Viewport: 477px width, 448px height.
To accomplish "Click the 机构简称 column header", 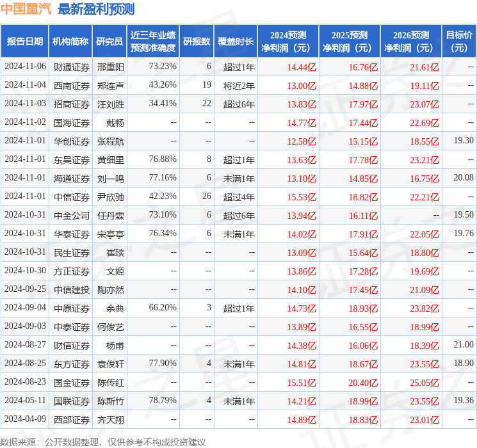I will pos(70,42).
